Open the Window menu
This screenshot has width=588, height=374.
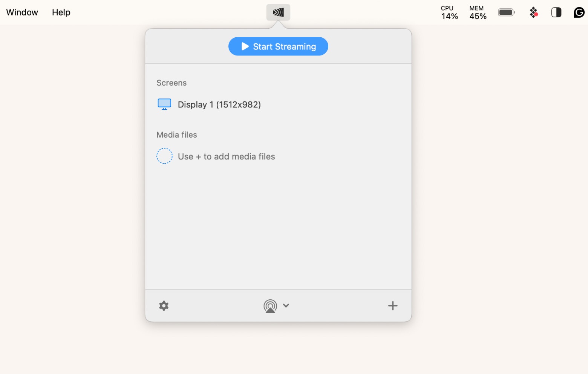pyautogui.click(x=22, y=12)
